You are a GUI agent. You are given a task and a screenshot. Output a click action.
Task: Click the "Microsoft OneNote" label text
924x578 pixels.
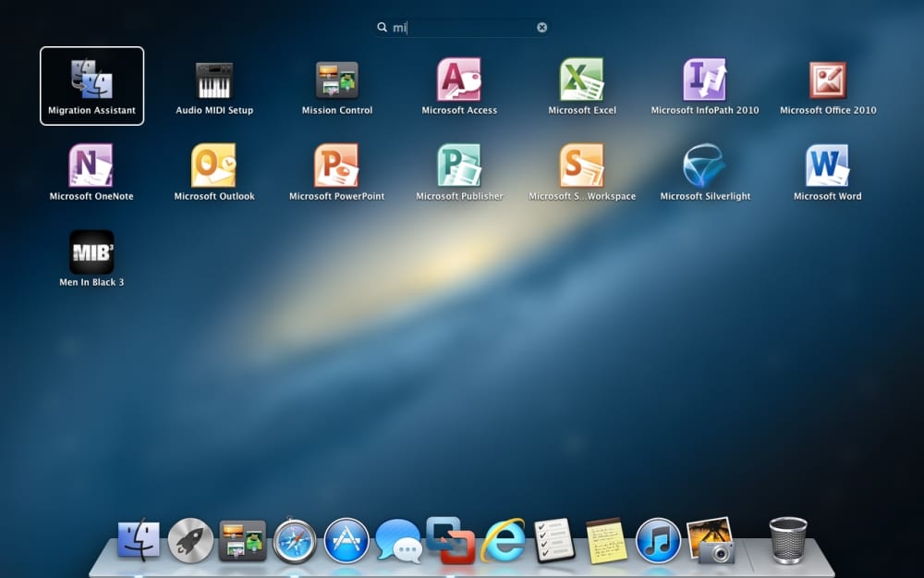(x=91, y=196)
